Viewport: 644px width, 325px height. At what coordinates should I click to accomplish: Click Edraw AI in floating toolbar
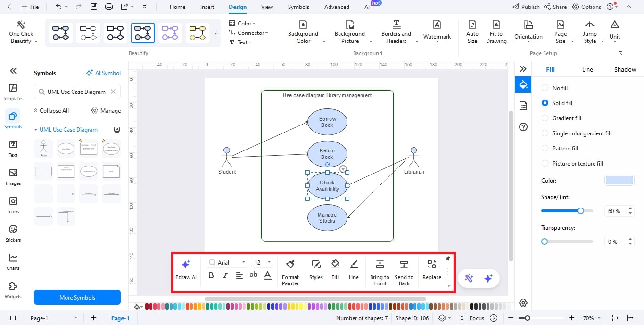(x=186, y=270)
